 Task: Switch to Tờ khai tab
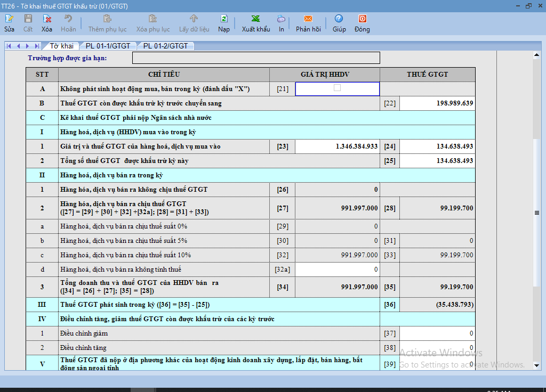click(61, 46)
